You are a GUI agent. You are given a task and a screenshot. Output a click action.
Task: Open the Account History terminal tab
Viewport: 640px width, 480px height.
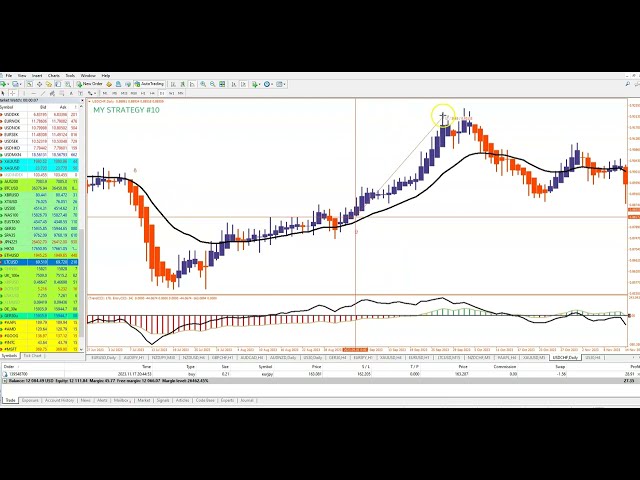[61, 400]
